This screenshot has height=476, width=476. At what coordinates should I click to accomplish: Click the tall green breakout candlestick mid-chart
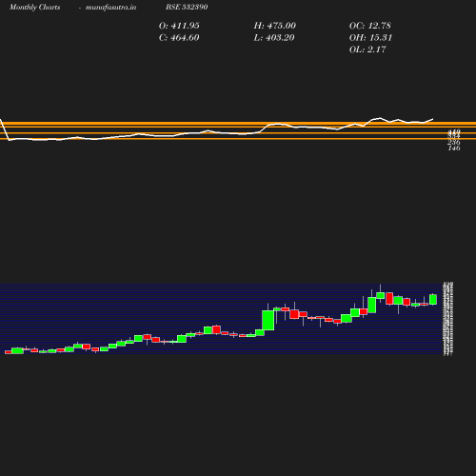tap(268, 320)
